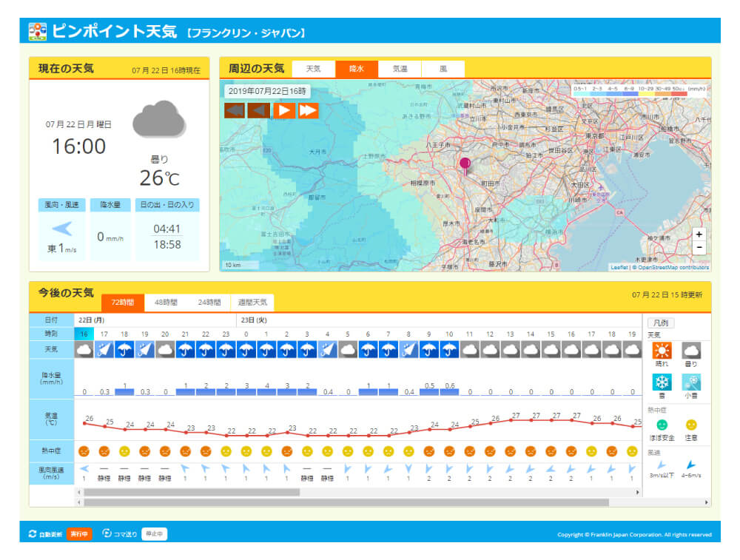Screen dimensions: 740x560
Task: Toggle the 実行中 auto-update switch
Action: [x=79, y=533]
